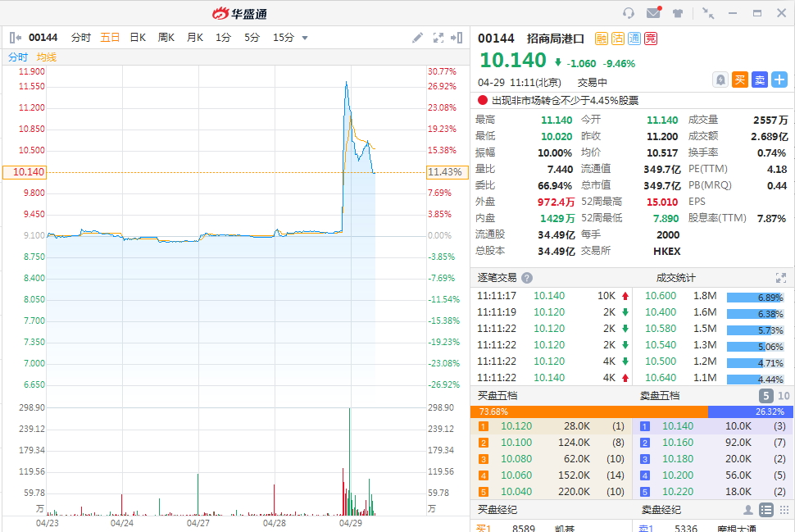Open the timeframe dropdown arrow
Image resolution: width=795 pixels, height=532 pixels.
click(x=305, y=38)
